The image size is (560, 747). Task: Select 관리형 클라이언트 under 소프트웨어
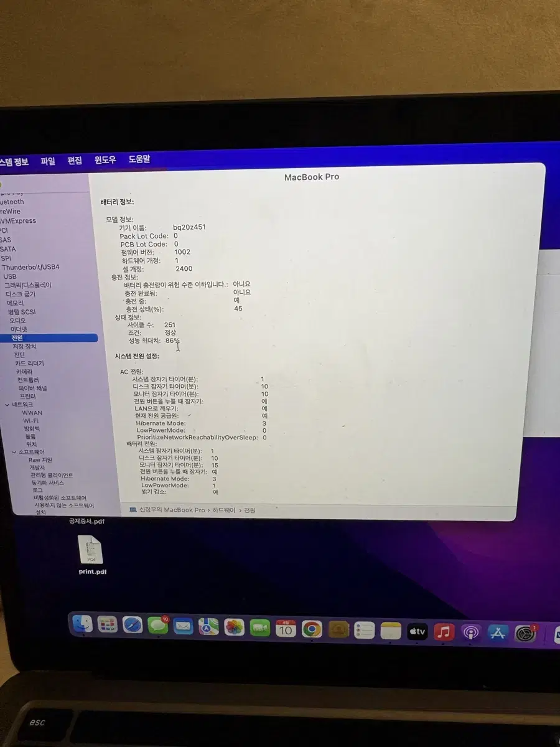[52, 475]
